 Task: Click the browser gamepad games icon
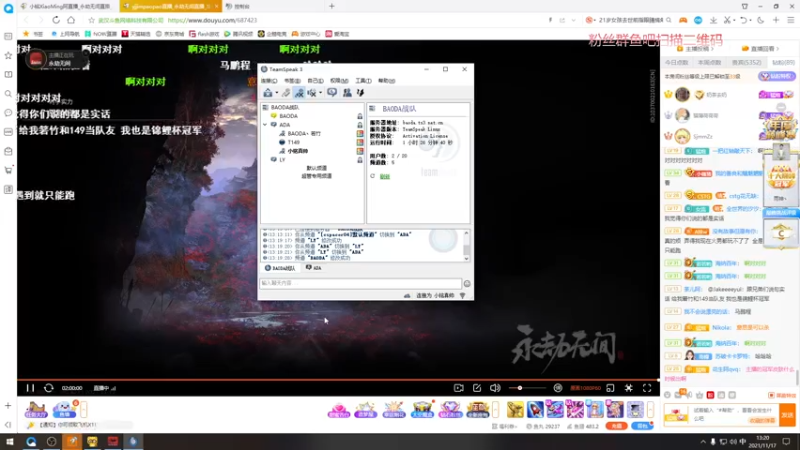683,20
